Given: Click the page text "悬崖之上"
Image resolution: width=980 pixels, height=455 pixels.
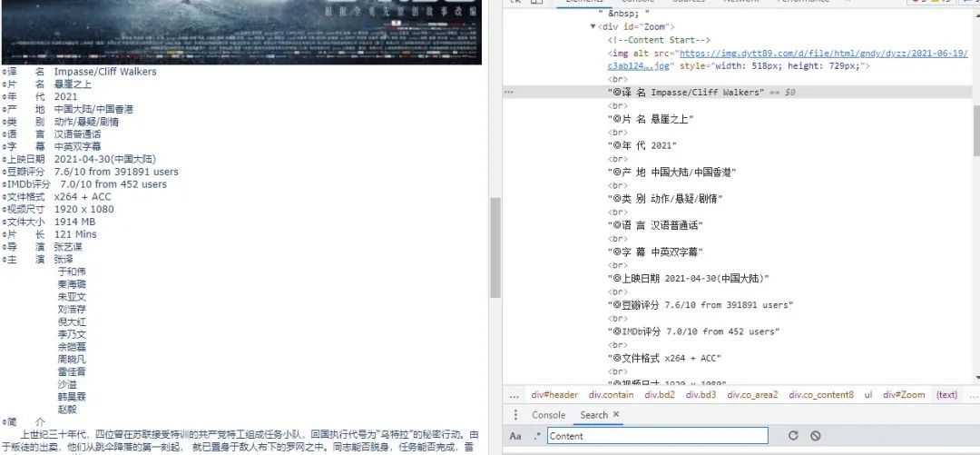Looking at the screenshot, I should tap(73, 84).
